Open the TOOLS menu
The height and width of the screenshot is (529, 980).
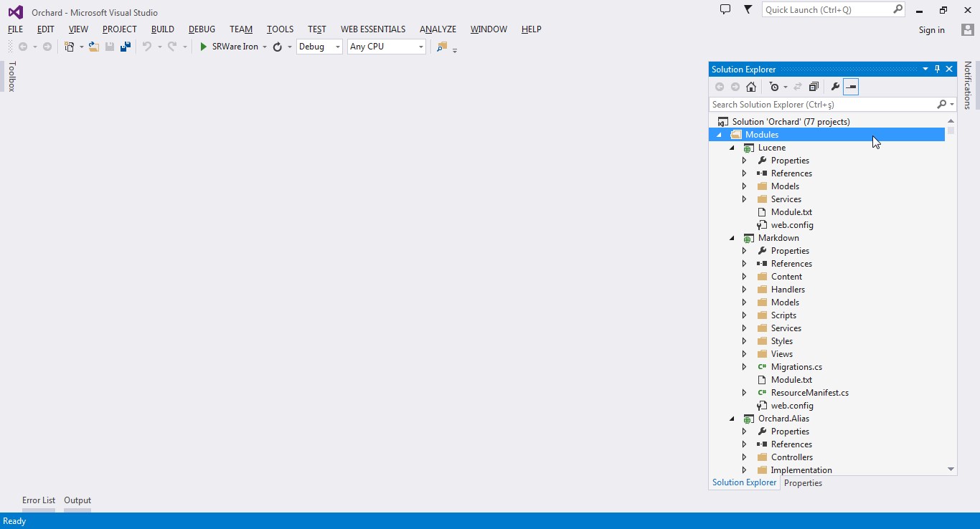pyautogui.click(x=280, y=29)
